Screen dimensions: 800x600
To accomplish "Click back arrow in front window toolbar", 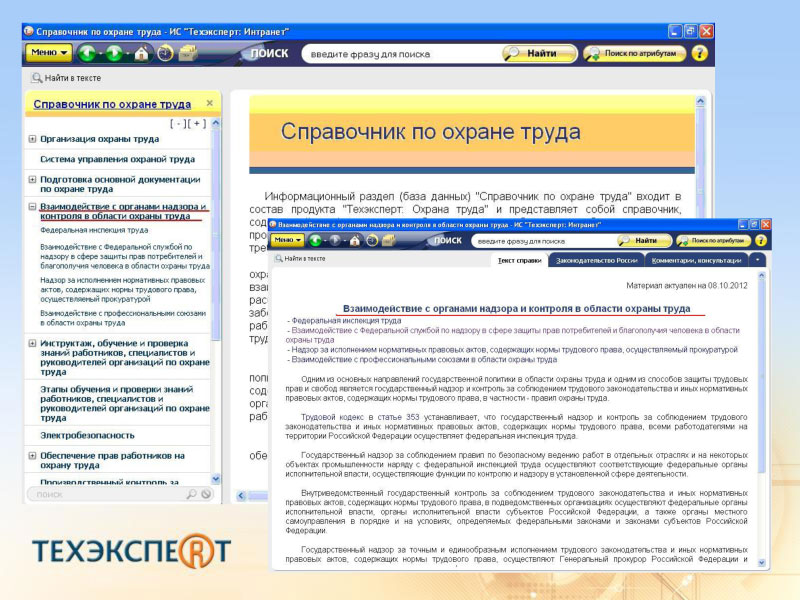I will click(315, 240).
